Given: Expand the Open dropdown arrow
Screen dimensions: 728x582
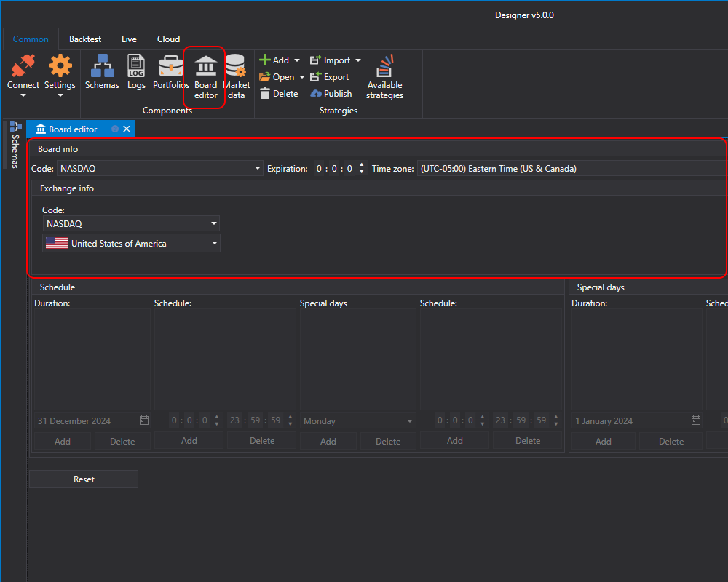Looking at the screenshot, I should 302,77.
